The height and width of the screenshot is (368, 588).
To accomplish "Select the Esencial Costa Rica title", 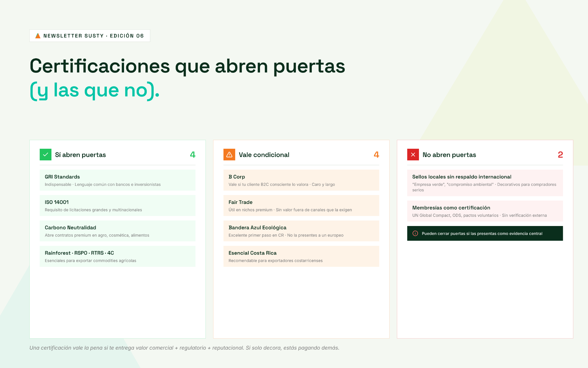I will click(x=253, y=253).
